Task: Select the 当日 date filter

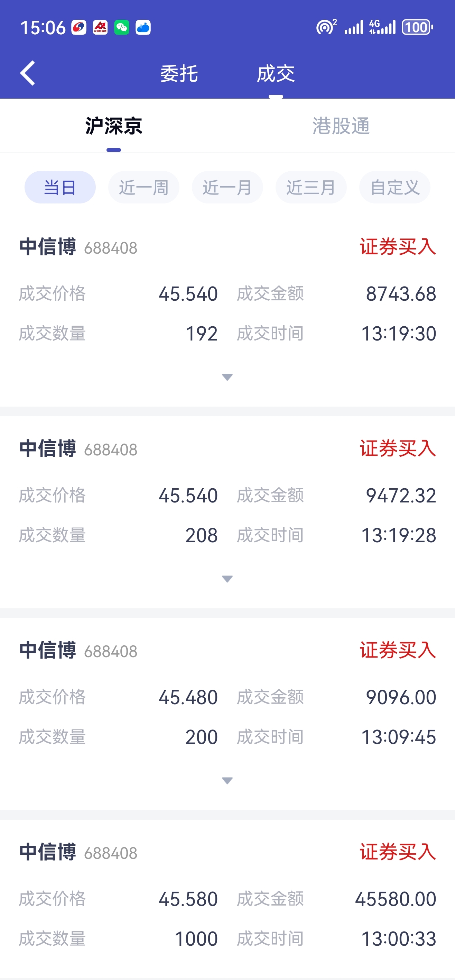Action: coord(60,187)
